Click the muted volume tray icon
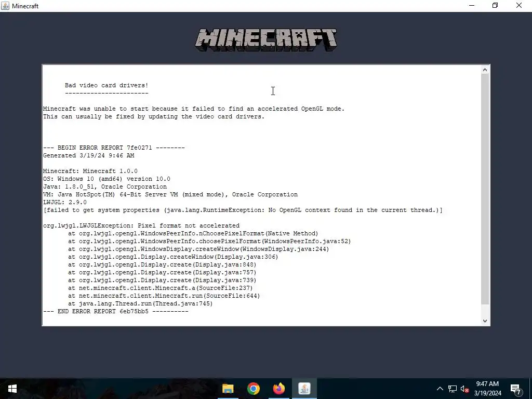The image size is (532, 399). coord(464,389)
